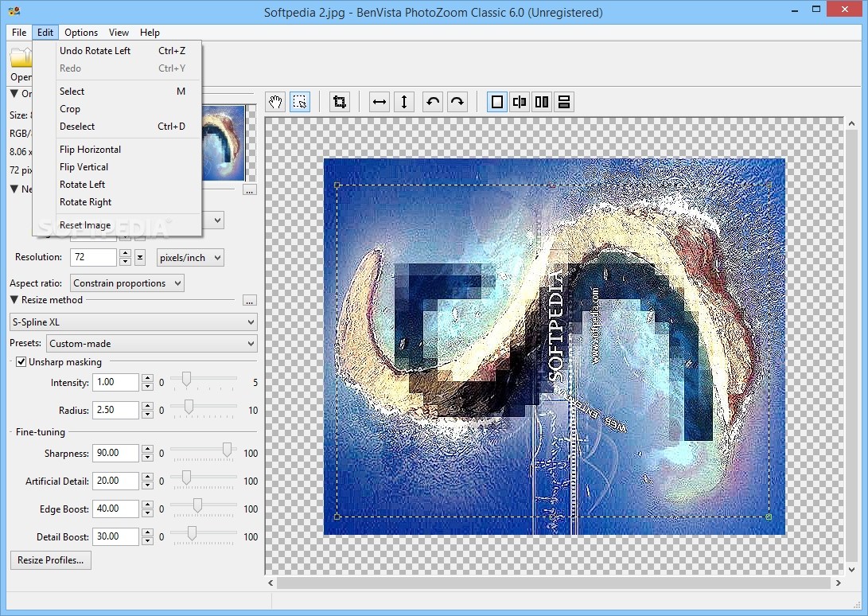Screen dimensions: 868x616
Task: Click the Intensity slider handle
Action: pyautogui.click(x=186, y=379)
